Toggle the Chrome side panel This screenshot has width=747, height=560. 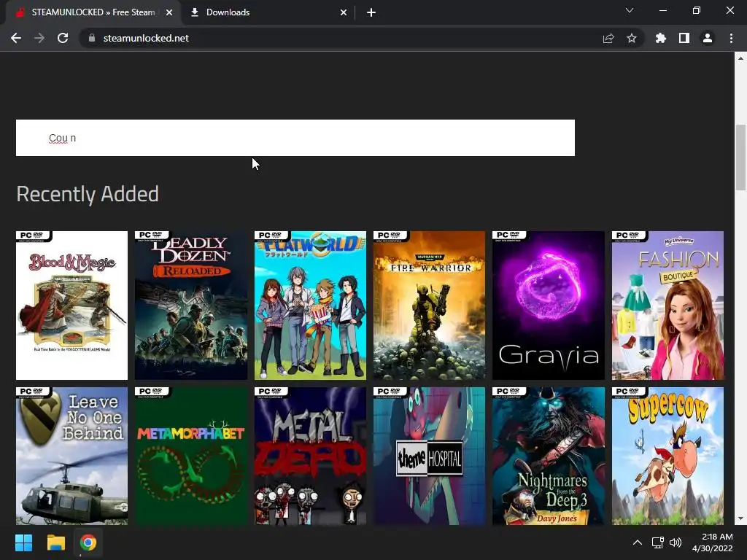(684, 38)
